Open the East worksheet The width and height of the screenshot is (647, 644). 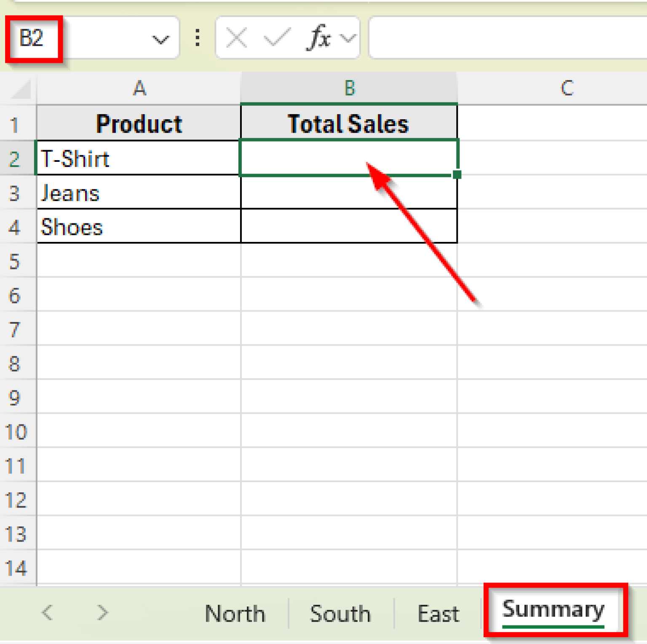438,613
